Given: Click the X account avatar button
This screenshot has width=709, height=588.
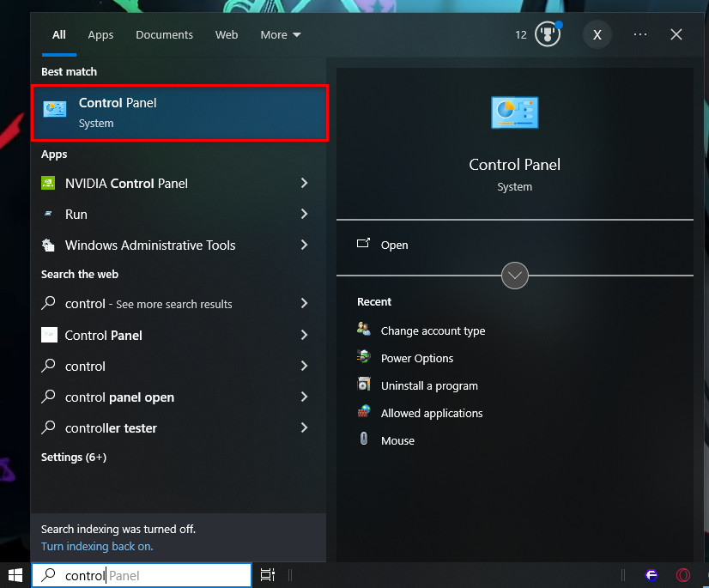Looking at the screenshot, I should [x=597, y=35].
